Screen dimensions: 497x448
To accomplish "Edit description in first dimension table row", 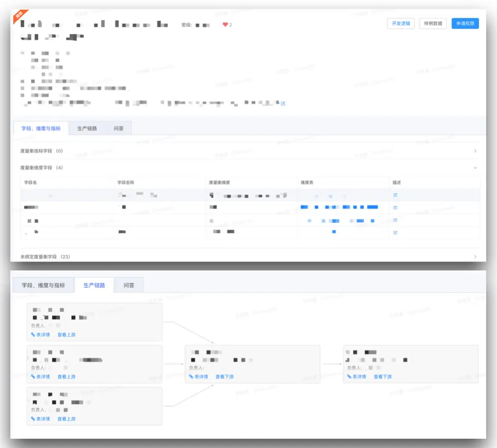I will point(395,195).
